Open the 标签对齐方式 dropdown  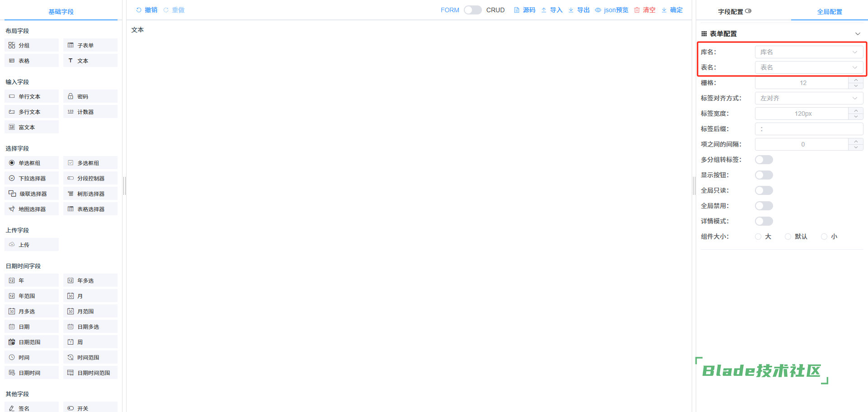[809, 98]
